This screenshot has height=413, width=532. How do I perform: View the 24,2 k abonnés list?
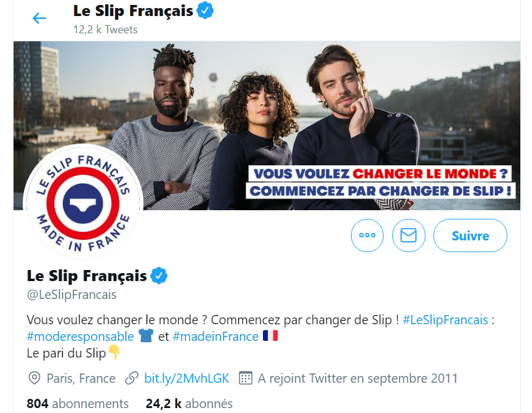coord(189,404)
